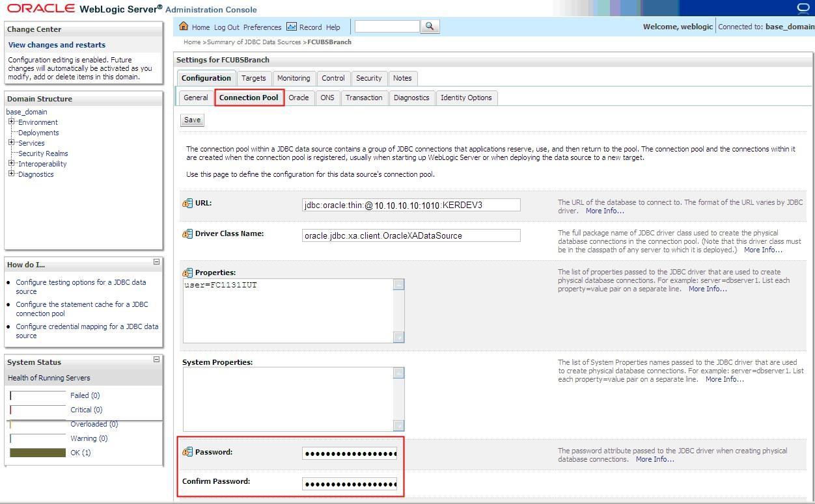Screen dimensions: 815x504
Task: Expand the Diagnostics tree node
Action: [x=12, y=174]
